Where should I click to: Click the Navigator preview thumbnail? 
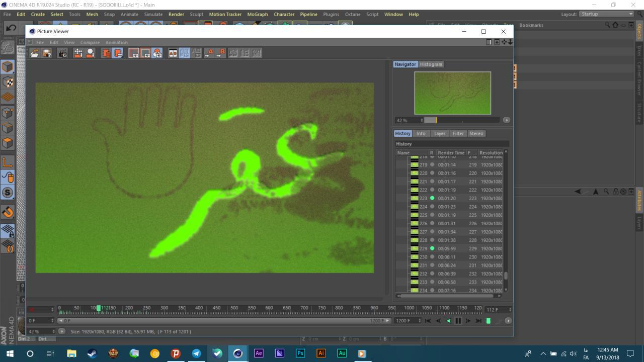[x=452, y=93]
